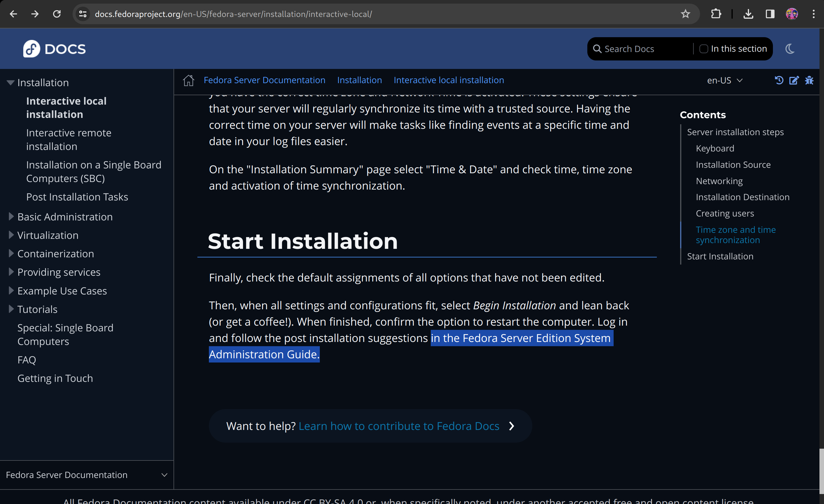Click Fedora Server Documentation breadcrumb
This screenshot has height=504, width=824.
click(x=264, y=80)
